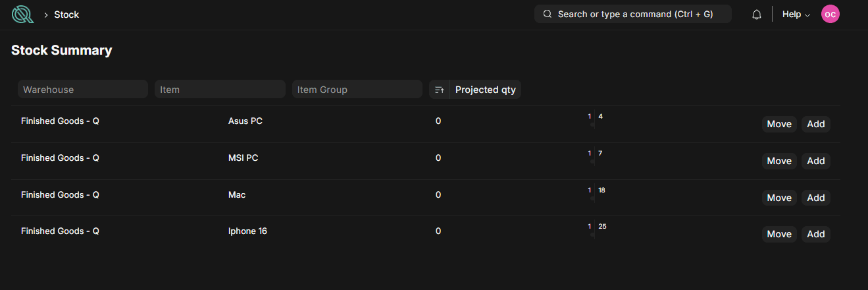Add stock for Asus PC
The height and width of the screenshot is (290, 868).
816,124
